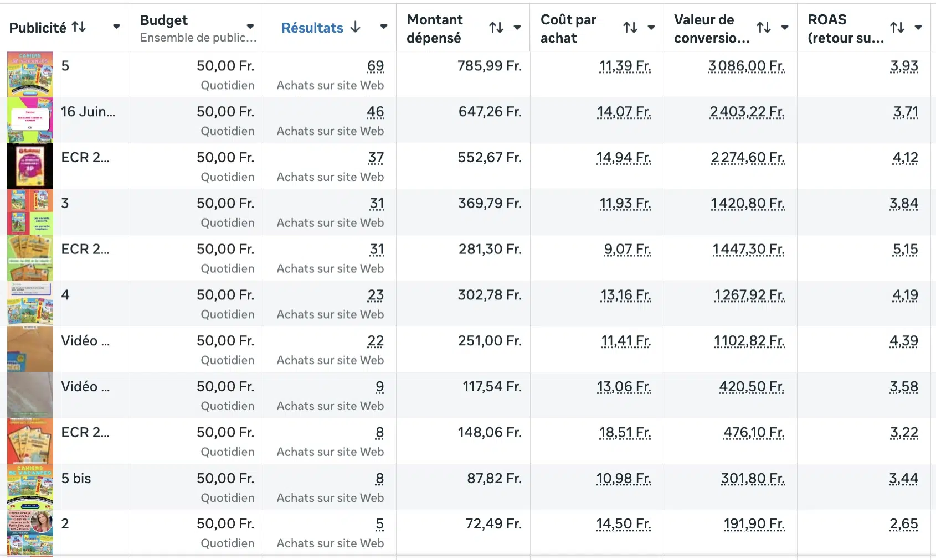This screenshot has height=560, width=936.
Task: Click Résultats sort descending arrow
Action: pyautogui.click(x=356, y=27)
